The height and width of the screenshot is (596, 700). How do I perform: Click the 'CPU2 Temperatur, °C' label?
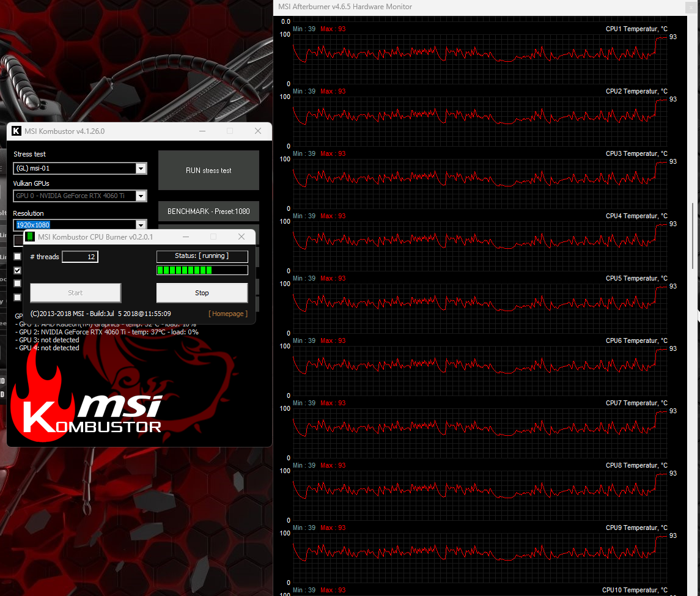[x=636, y=91]
